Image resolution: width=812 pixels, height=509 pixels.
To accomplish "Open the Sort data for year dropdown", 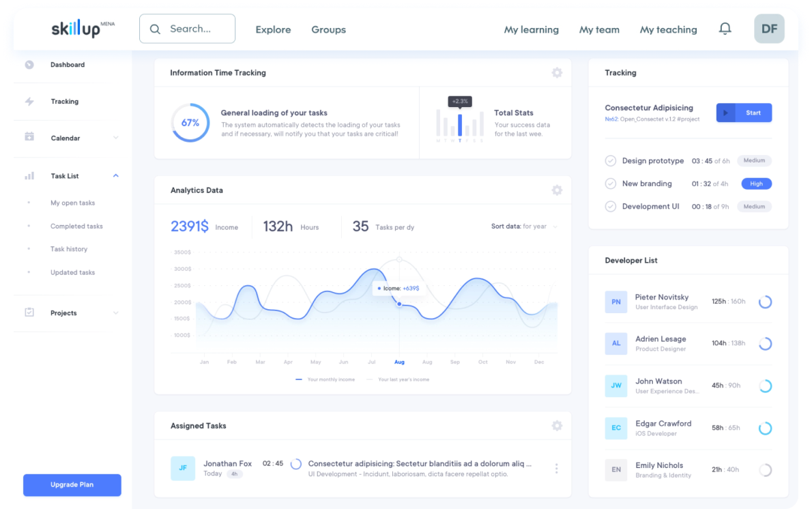I will [x=524, y=226].
